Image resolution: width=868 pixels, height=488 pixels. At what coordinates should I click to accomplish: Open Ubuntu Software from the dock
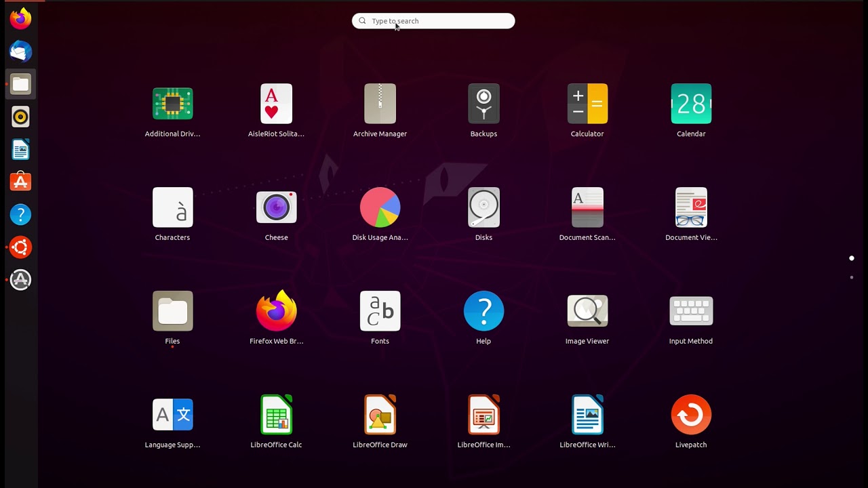tap(20, 182)
